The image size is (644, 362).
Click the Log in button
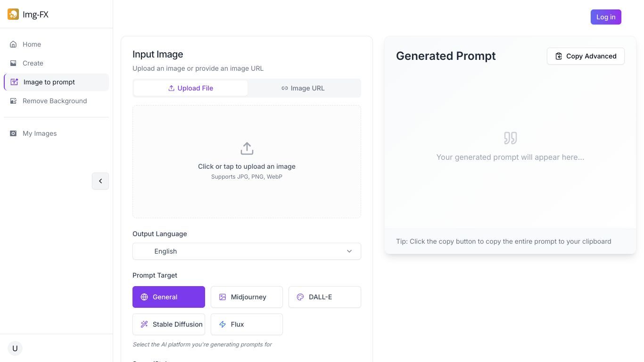[x=606, y=17]
